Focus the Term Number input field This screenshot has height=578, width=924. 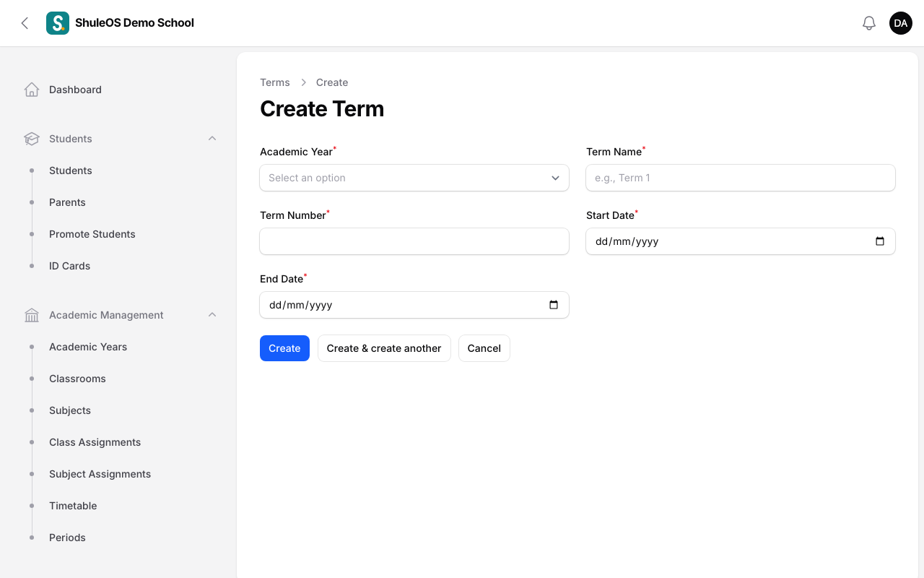point(414,241)
